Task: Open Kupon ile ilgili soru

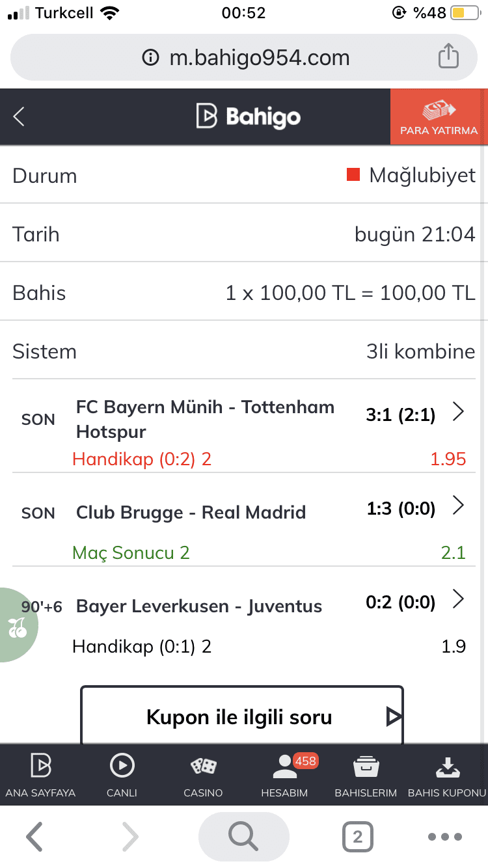Action: point(242,715)
